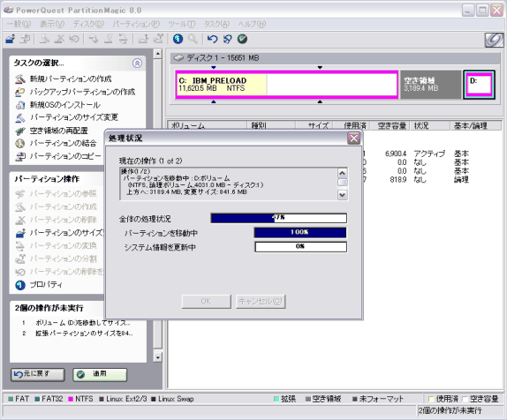Click the 100% partition moving progress bar
This screenshot has height=420, width=507.
(300, 233)
